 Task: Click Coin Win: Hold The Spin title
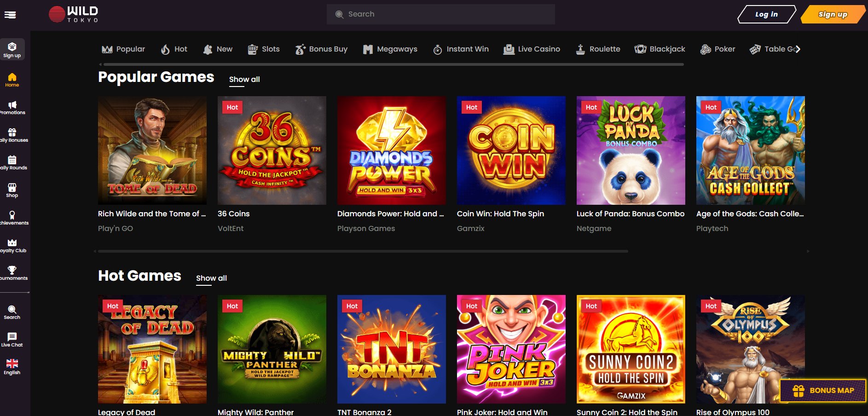tap(500, 214)
